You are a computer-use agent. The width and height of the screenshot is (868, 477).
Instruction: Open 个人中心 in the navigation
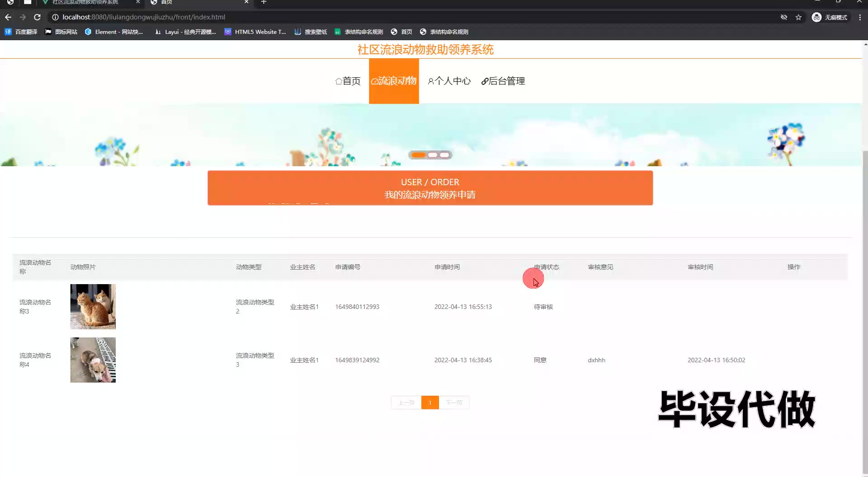pos(449,81)
